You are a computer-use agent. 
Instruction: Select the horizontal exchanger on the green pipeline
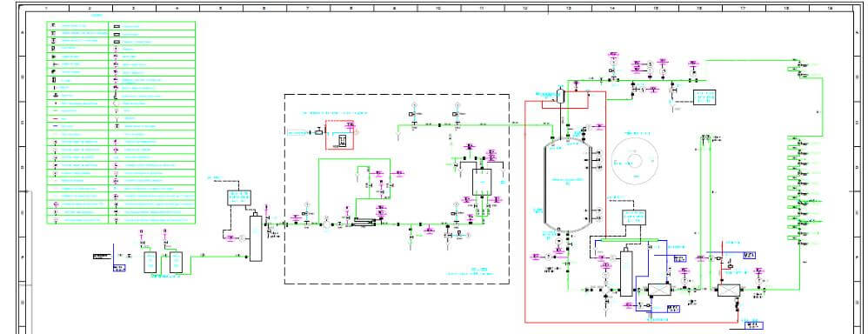pyautogui.click(x=364, y=222)
